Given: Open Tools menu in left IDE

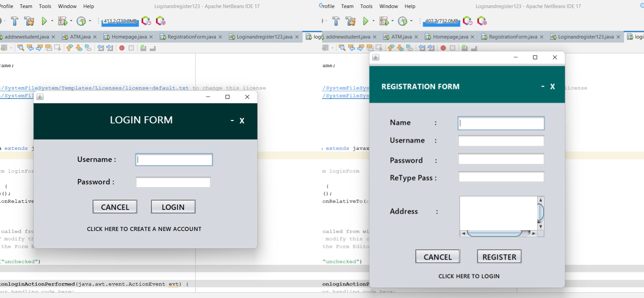Looking at the screenshot, I should point(45,6).
